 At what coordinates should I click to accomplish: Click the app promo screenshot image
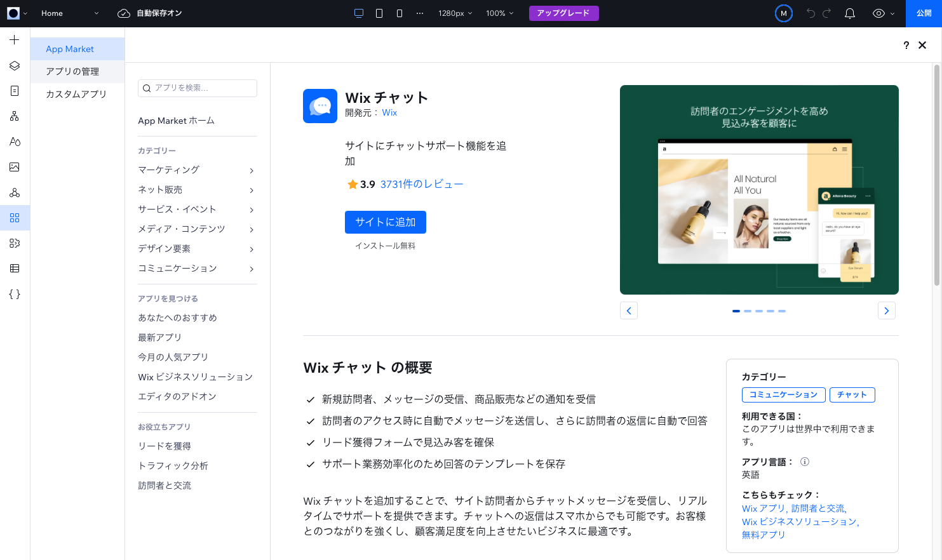[x=759, y=190]
